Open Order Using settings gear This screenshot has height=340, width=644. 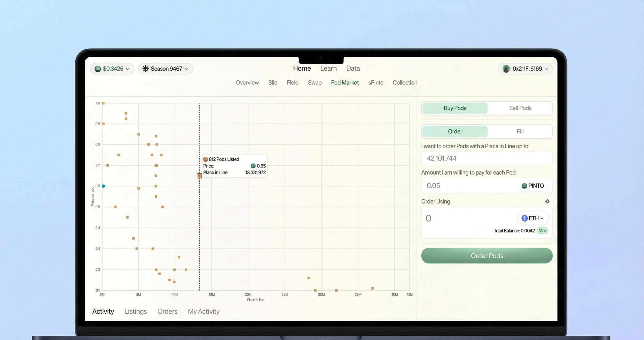point(547,201)
